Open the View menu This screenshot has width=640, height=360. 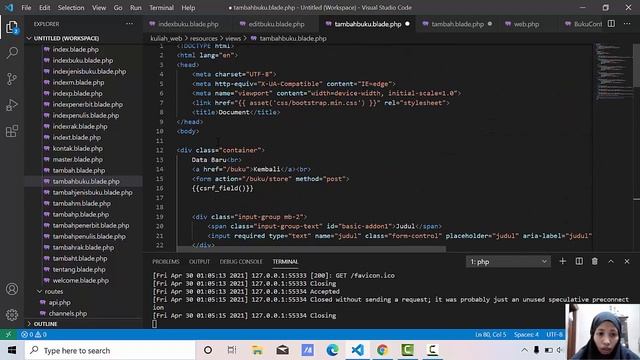point(99,8)
